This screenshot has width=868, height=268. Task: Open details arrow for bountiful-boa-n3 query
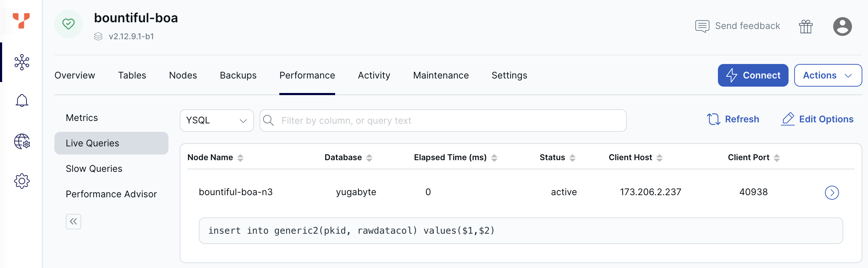point(832,193)
